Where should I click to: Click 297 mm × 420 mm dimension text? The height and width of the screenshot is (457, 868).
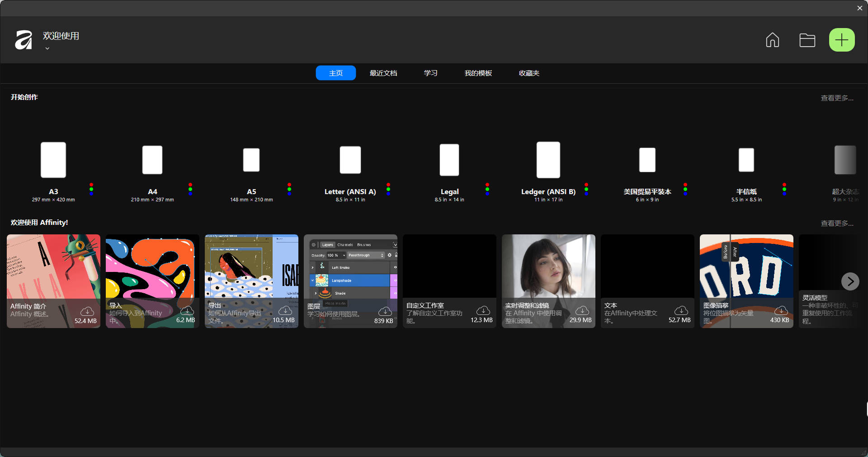point(53,200)
